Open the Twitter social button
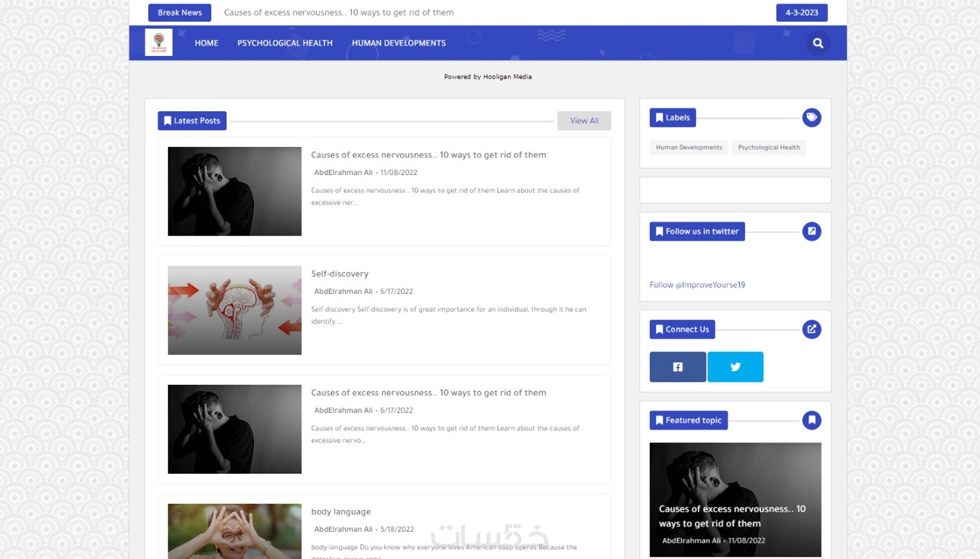The height and width of the screenshot is (559, 980). (x=736, y=367)
